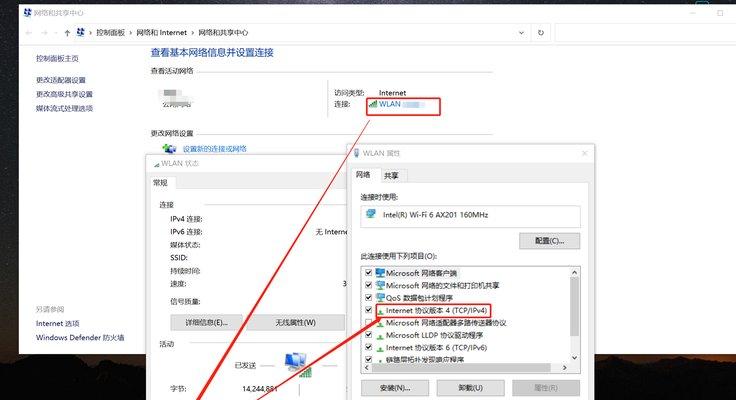Image resolution: width=736 pixels, height=400 pixels.
Task: Open 控制面板 in the breadcrumb path
Action: (110, 32)
